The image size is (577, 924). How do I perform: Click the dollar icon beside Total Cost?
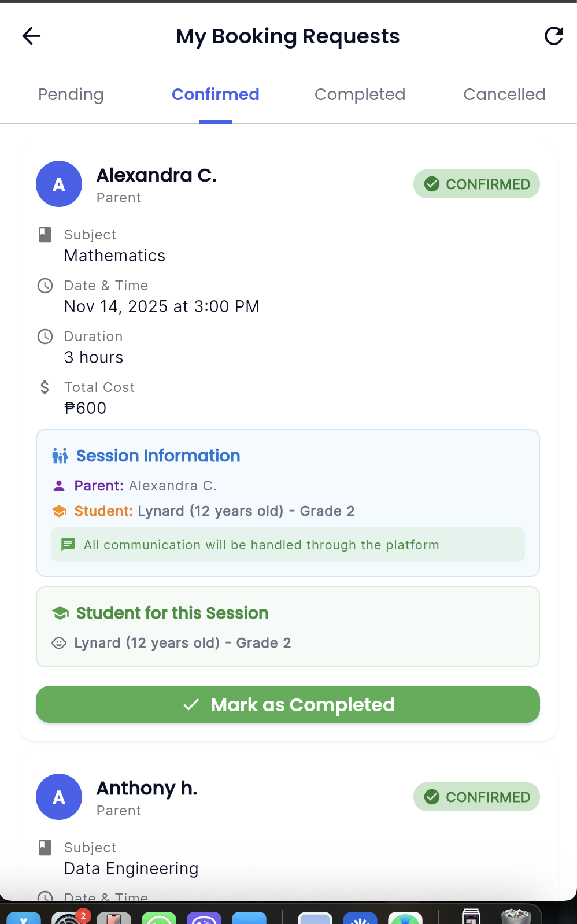[x=45, y=387]
